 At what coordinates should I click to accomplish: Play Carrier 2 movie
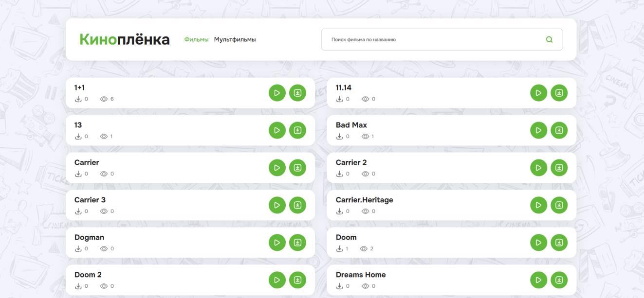[x=538, y=168]
